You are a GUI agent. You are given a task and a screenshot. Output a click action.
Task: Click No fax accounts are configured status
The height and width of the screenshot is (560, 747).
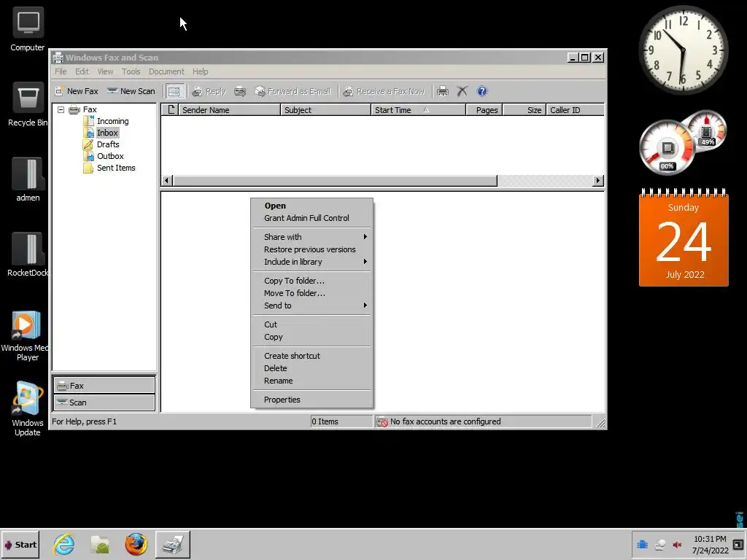click(482, 421)
